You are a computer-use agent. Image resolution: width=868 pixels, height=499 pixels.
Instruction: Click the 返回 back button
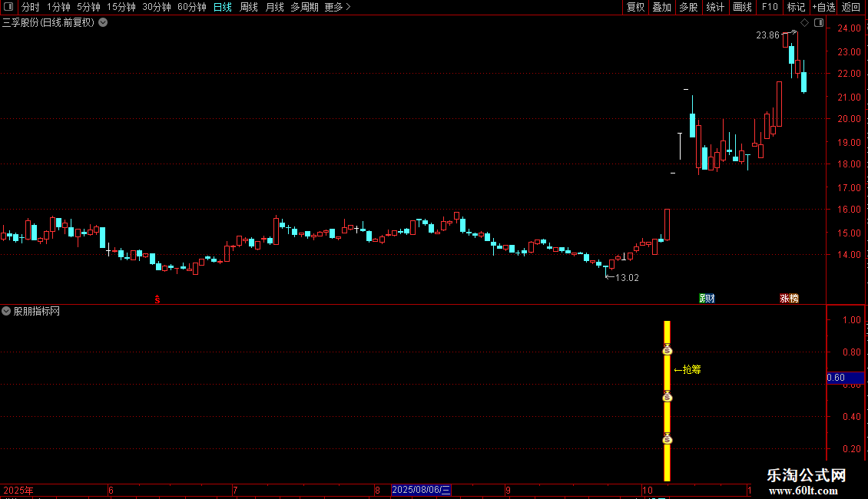pos(851,7)
